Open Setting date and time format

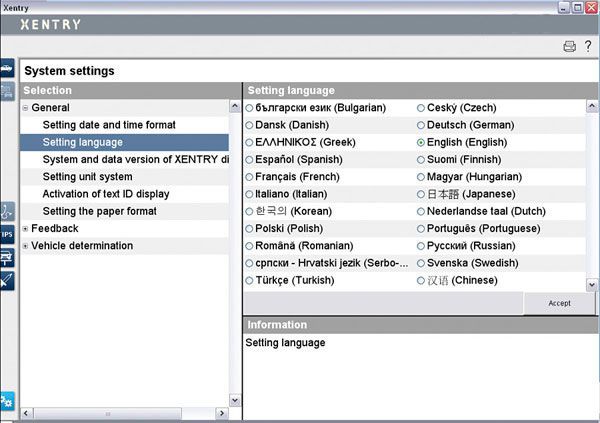coord(108,125)
